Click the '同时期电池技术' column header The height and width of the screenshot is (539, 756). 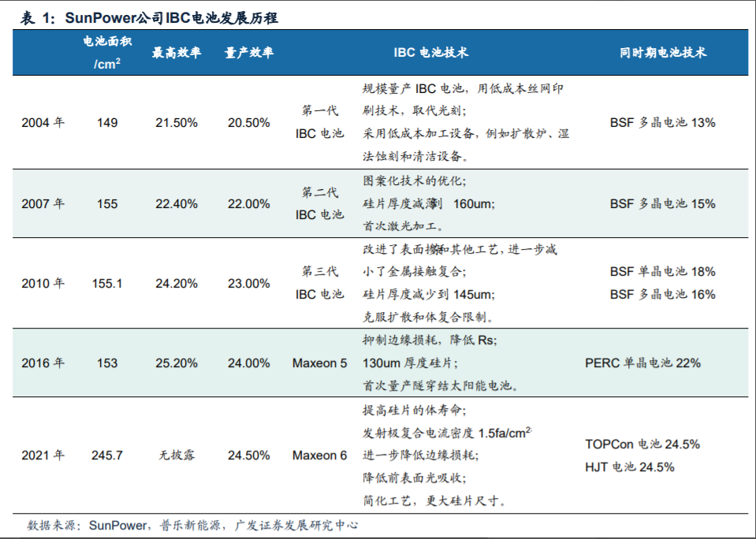point(663,53)
